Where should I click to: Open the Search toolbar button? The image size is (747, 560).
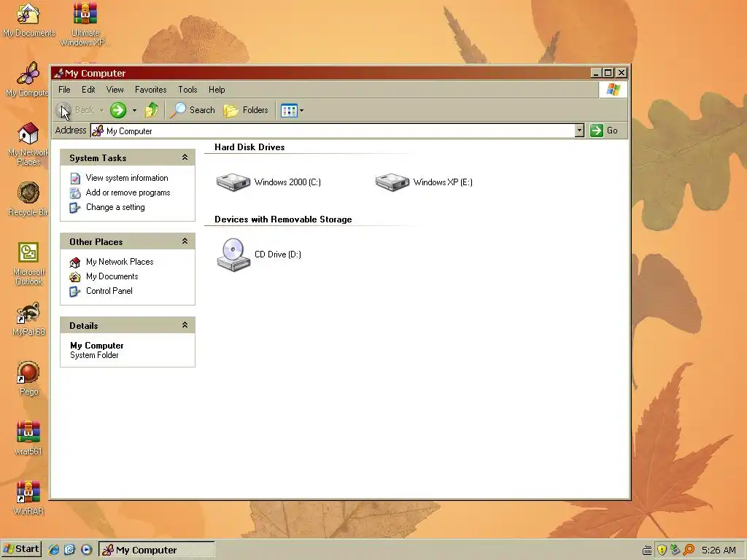coord(193,110)
